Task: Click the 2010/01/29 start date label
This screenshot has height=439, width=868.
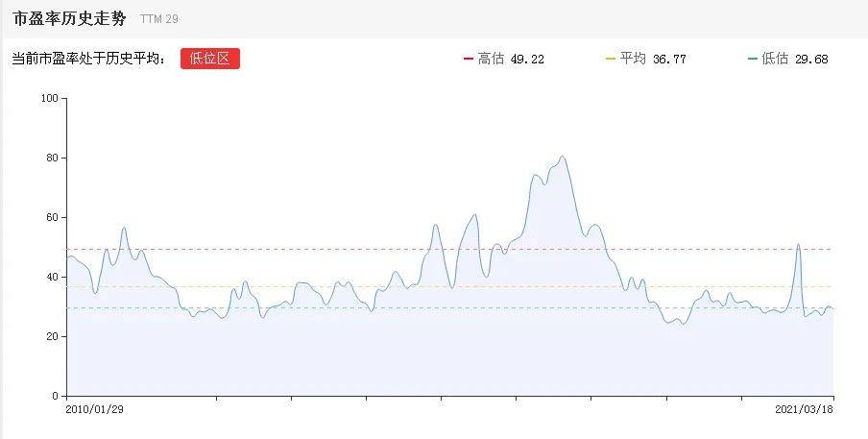Action: click(x=94, y=409)
